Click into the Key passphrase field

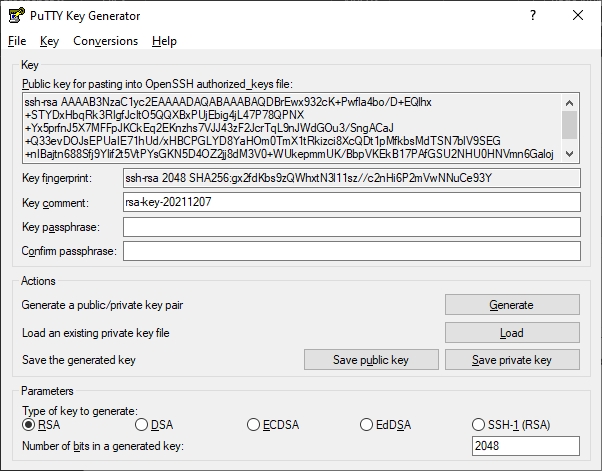pos(350,227)
